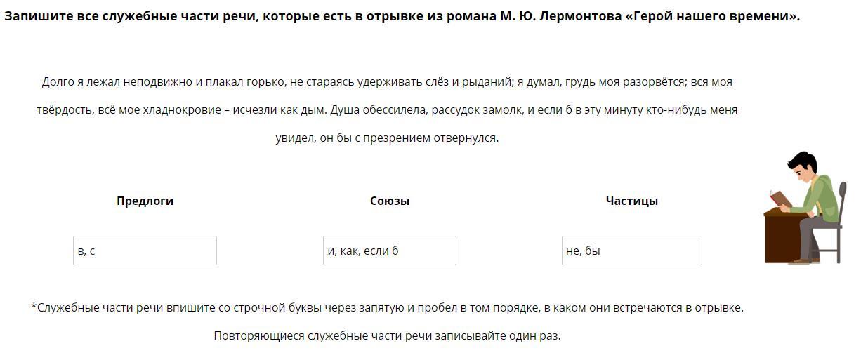Click the Предлоги column heading
The image size is (868, 360).
pyautogui.click(x=145, y=201)
